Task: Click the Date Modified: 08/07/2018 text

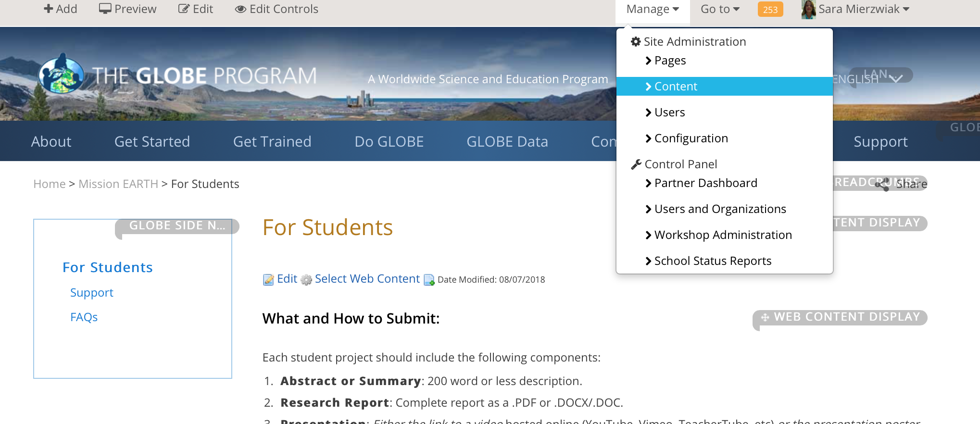Action: click(491, 280)
